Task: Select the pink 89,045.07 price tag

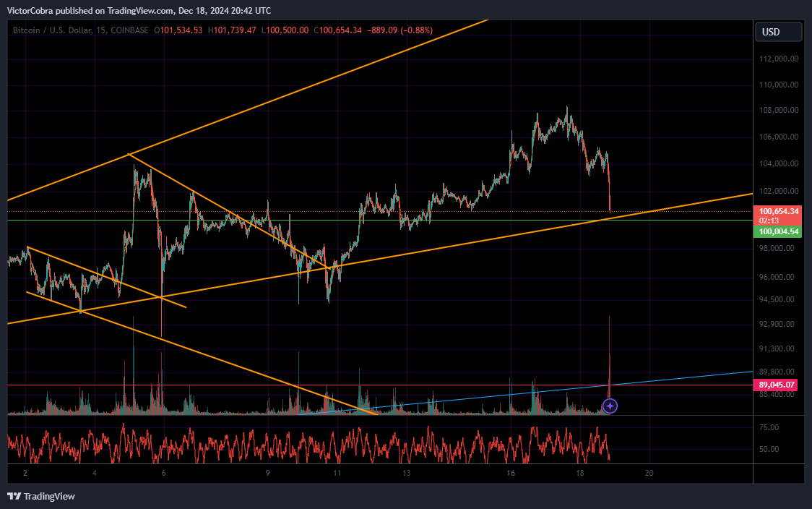Action: tap(776, 385)
